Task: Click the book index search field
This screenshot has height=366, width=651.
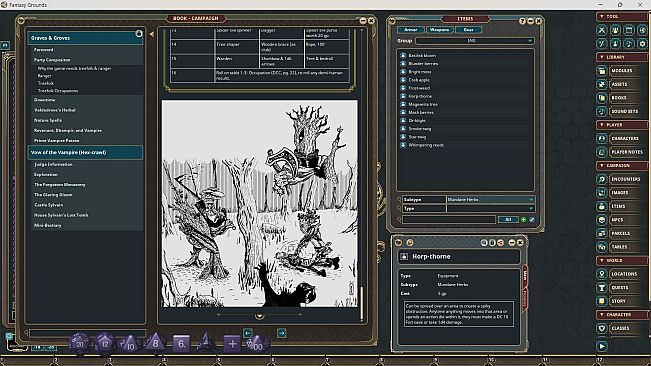Action: [x=88, y=333]
